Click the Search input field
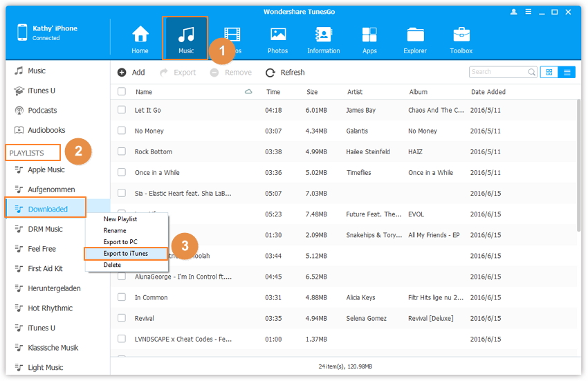Screen dimensions: 588x381 click(497, 72)
